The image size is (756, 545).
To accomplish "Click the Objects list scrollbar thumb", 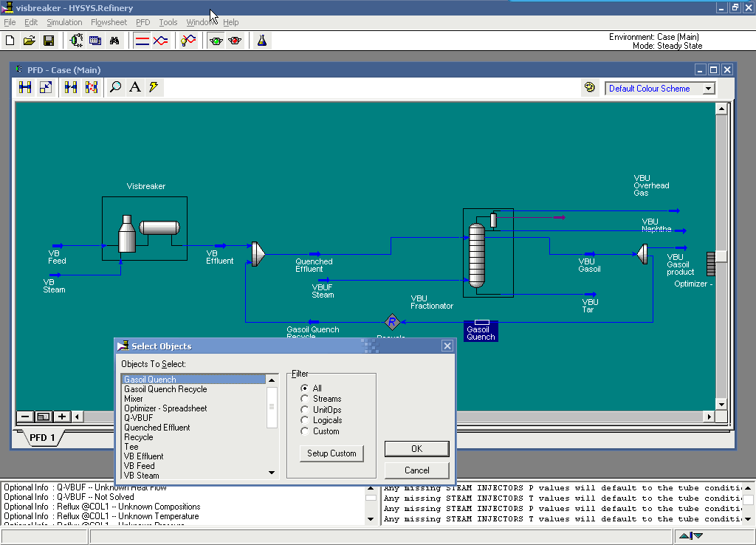I will pyautogui.click(x=272, y=407).
